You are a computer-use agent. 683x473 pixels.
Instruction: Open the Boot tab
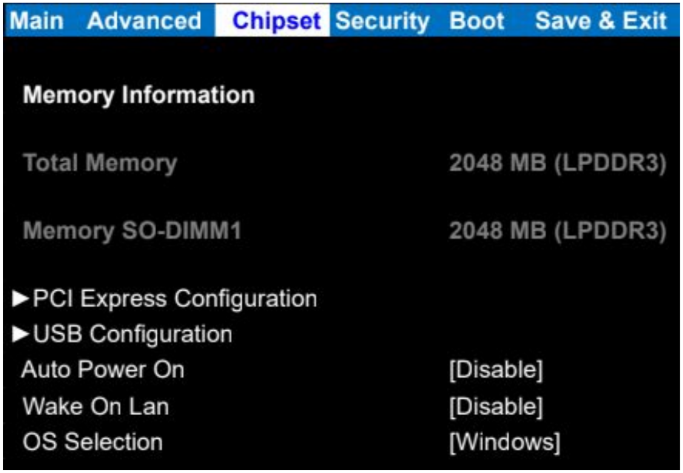[x=477, y=20]
